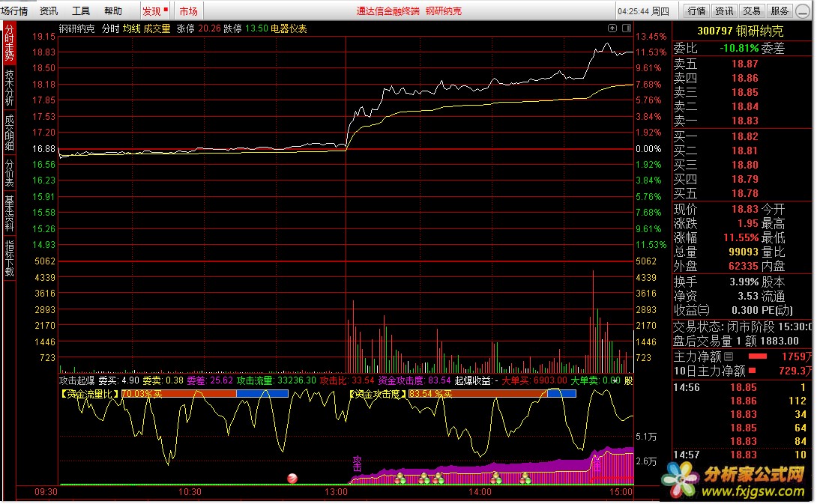Click the 买五 price 18.78
Viewport: 817px width, 504px height.
pos(744,193)
